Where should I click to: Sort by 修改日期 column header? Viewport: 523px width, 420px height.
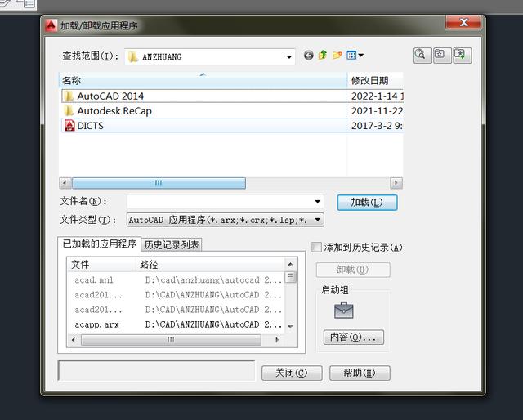point(375,80)
